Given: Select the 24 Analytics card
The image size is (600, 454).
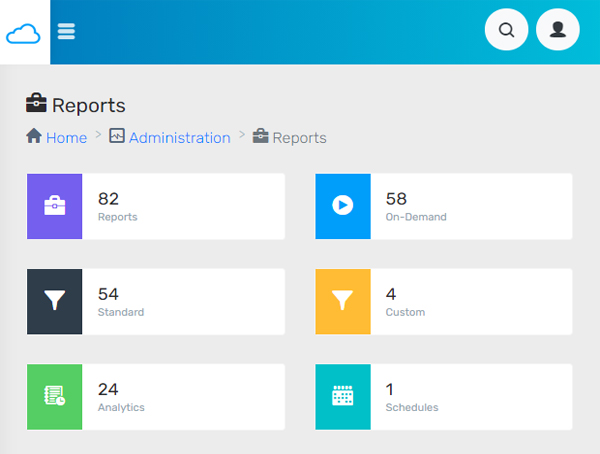Looking at the screenshot, I should coord(156,397).
